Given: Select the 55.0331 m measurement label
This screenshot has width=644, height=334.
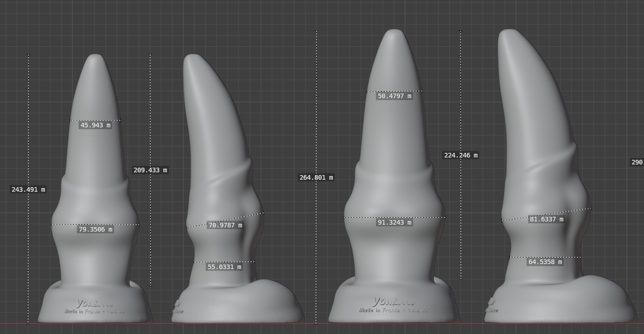Looking at the screenshot, I should (x=224, y=267).
